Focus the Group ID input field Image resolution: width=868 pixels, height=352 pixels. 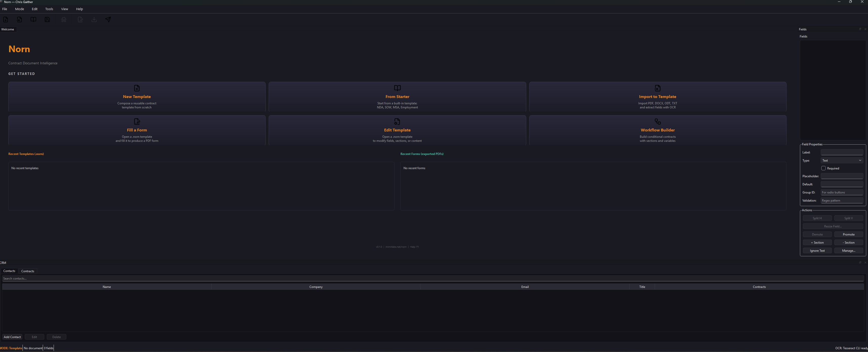point(842,192)
